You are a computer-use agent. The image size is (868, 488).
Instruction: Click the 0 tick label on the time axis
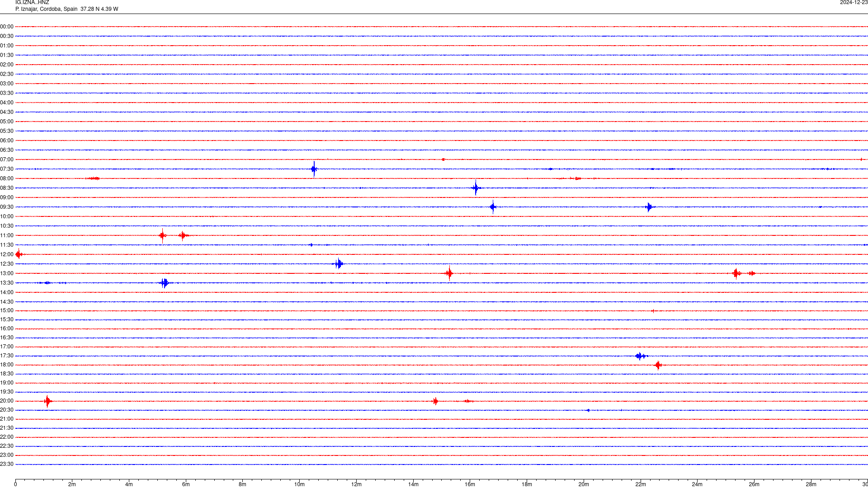click(x=15, y=484)
